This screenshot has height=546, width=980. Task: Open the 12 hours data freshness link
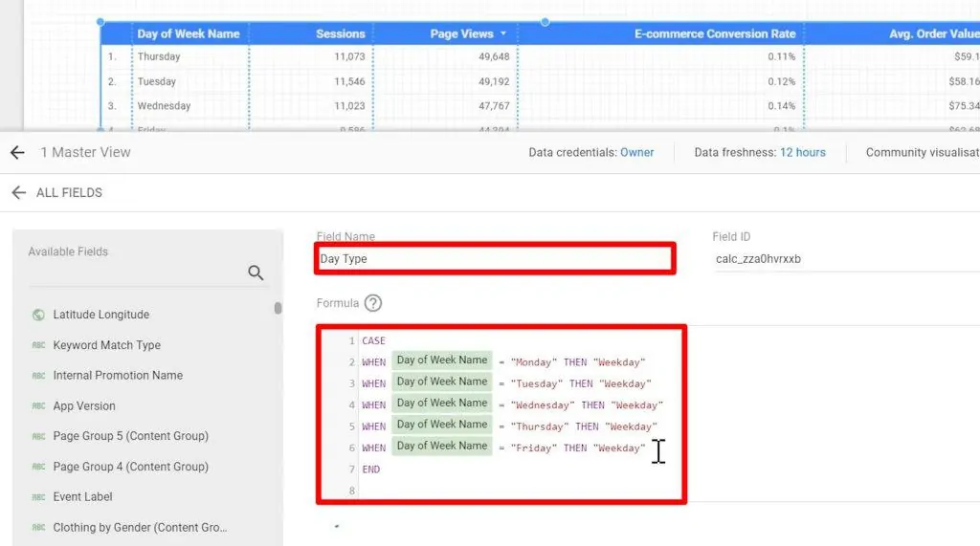pyautogui.click(x=802, y=152)
